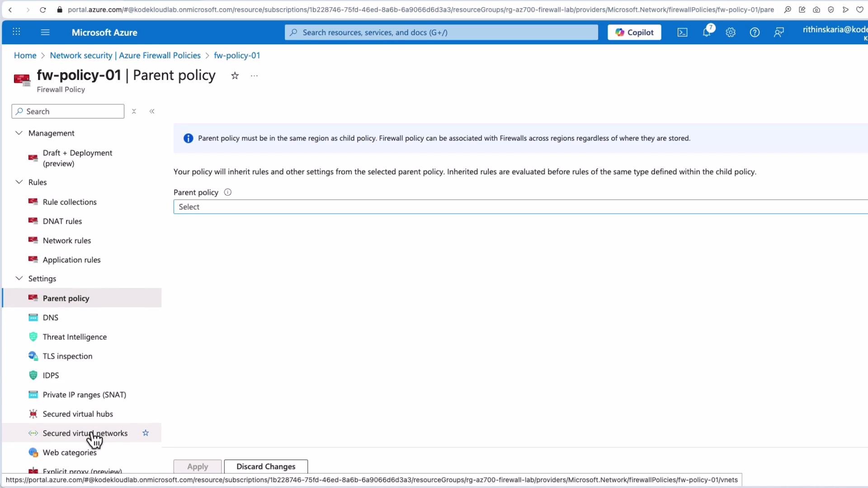Image resolution: width=868 pixels, height=488 pixels.
Task: Click the Threat Intelligence shield icon
Action: (33, 337)
